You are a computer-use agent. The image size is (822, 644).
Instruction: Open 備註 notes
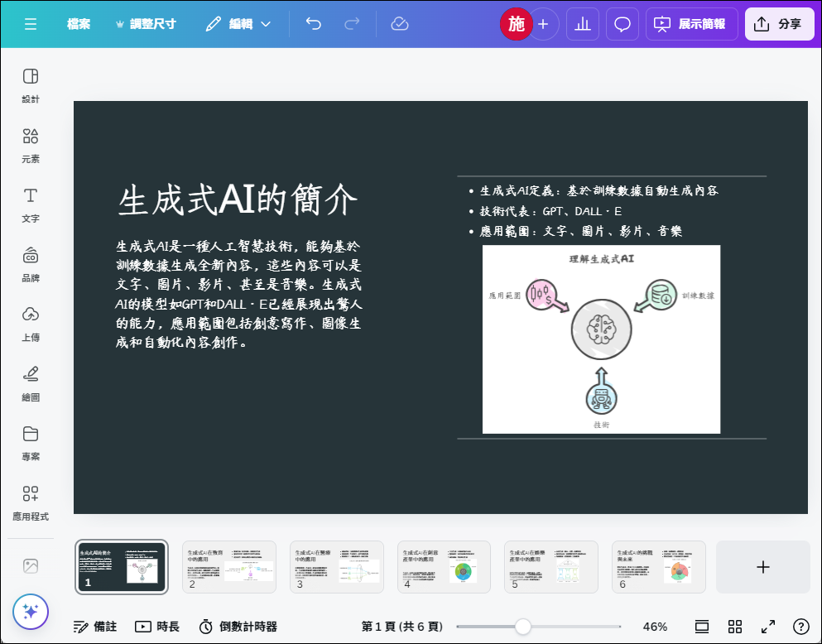tap(95, 627)
